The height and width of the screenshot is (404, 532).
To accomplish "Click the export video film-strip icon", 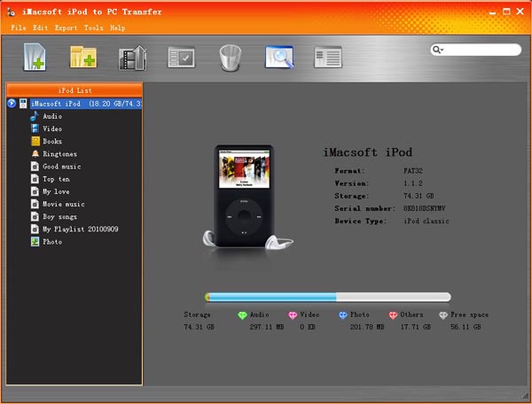I will click(133, 58).
